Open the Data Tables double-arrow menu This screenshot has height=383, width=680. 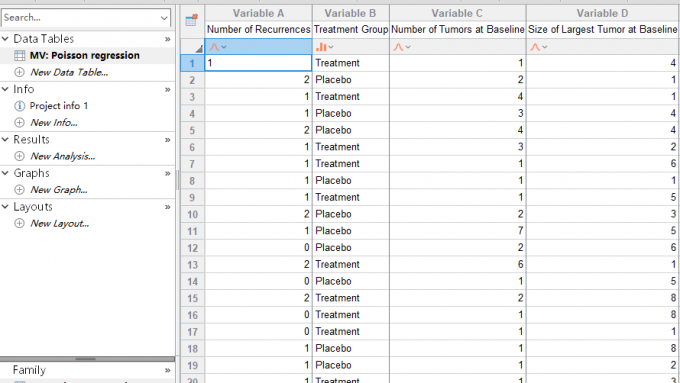tap(167, 39)
